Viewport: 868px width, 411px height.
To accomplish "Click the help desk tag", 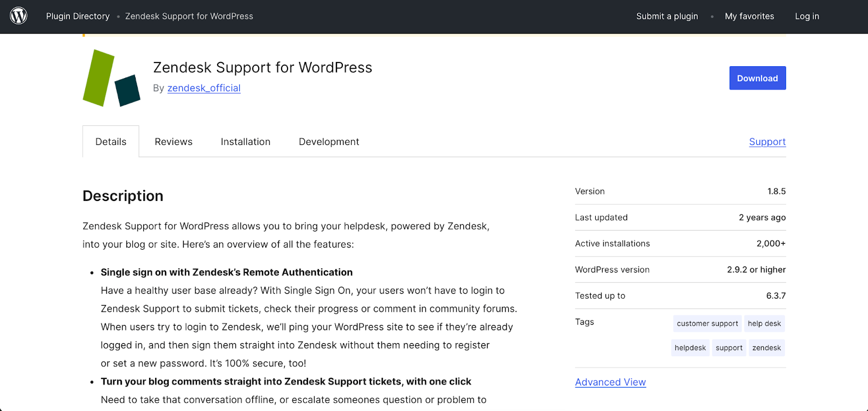I will coord(764,324).
